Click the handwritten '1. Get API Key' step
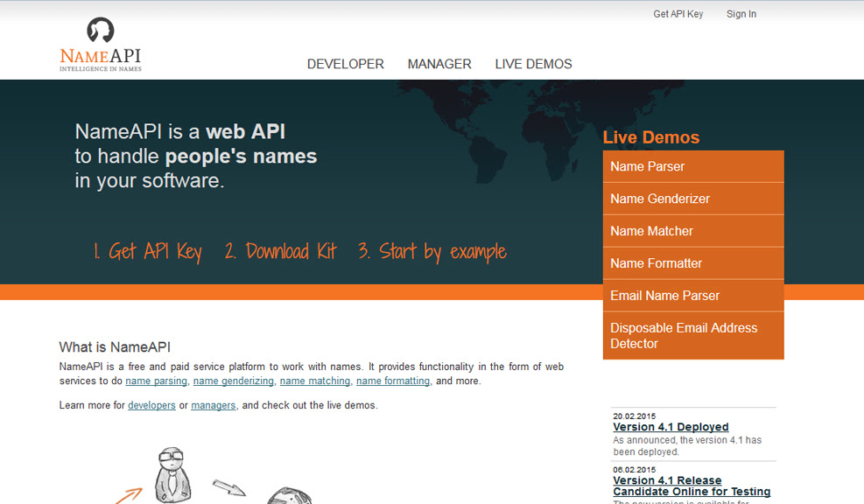Image resolution: width=864 pixels, height=504 pixels. pyautogui.click(x=148, y=252)
